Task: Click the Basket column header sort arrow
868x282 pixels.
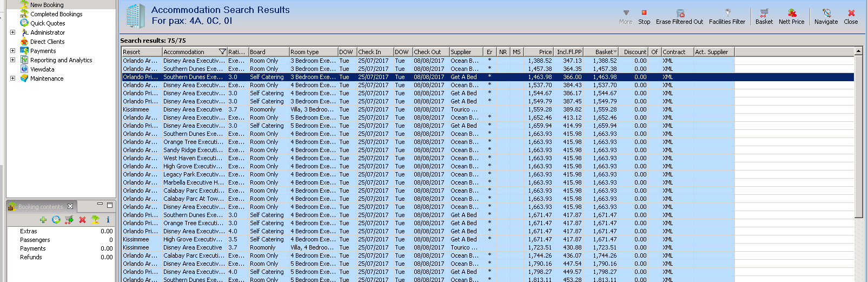Action: coord(615,52)
